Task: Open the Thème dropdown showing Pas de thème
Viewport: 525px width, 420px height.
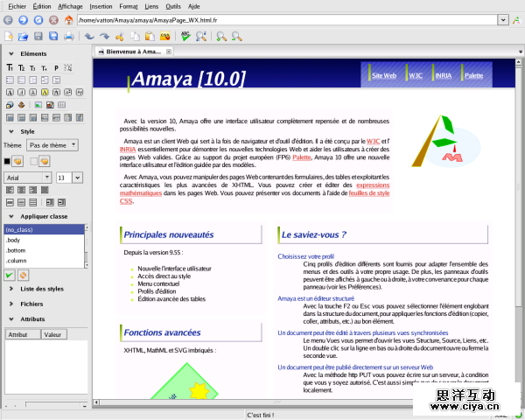Action: (x=52, y=145)
